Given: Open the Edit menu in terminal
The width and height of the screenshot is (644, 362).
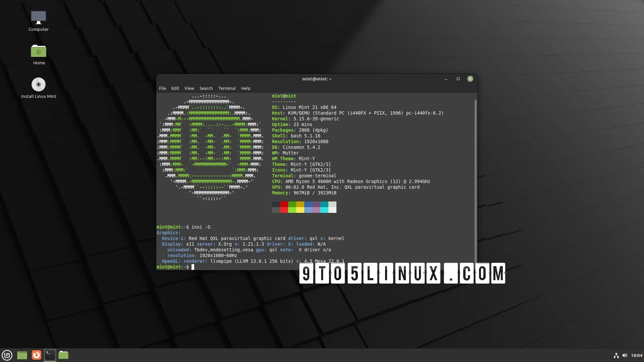Looking at the screenshot, I should point(175,88).
